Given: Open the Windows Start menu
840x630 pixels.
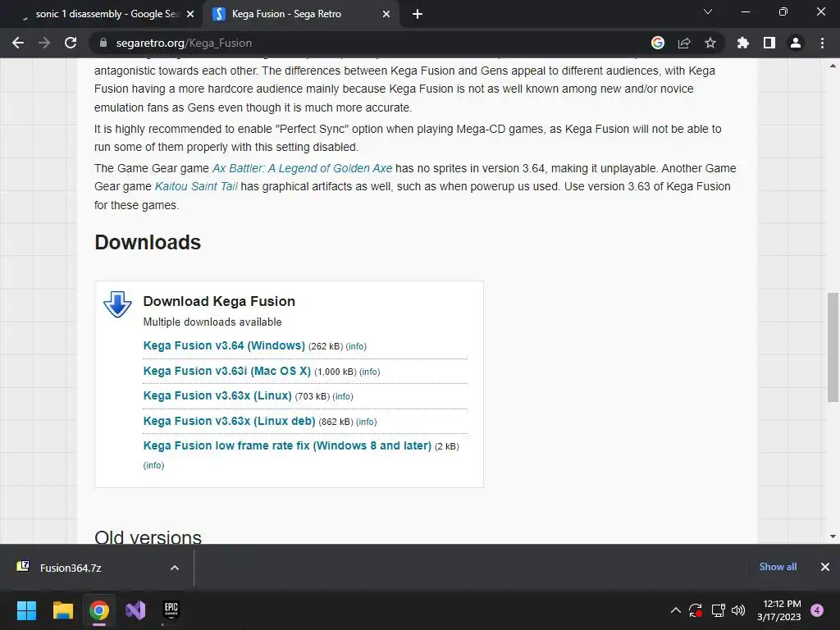Looking at the screenshot, I should 26,610.
